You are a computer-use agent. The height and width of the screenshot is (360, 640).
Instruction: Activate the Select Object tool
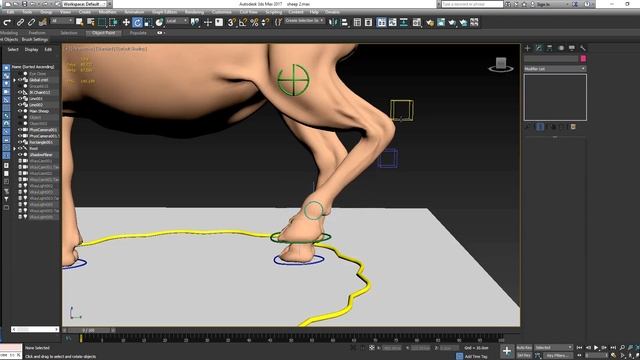pos(79,22)
